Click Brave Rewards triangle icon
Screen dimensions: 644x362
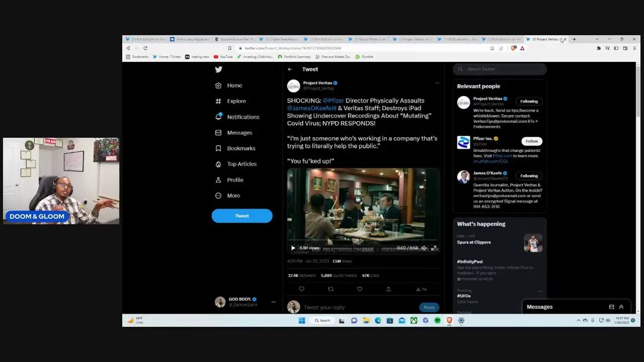[x=522, y=48]
